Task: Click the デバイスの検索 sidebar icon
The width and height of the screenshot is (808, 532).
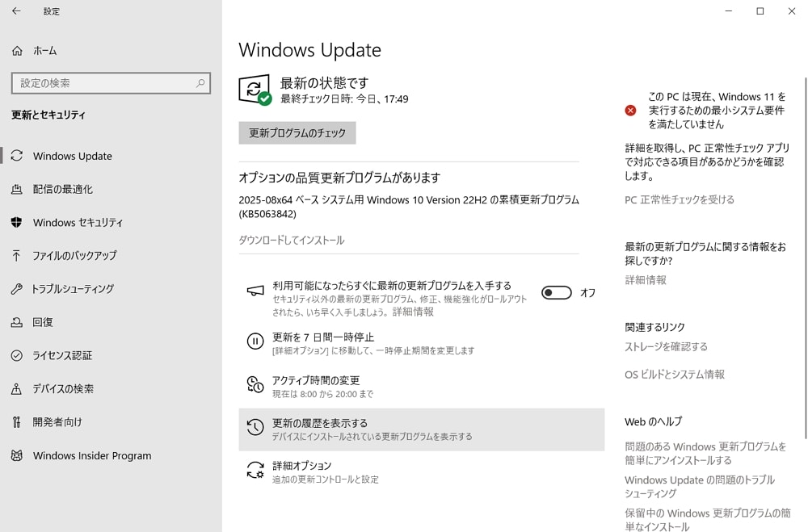Action: click(x=16, y=389)
